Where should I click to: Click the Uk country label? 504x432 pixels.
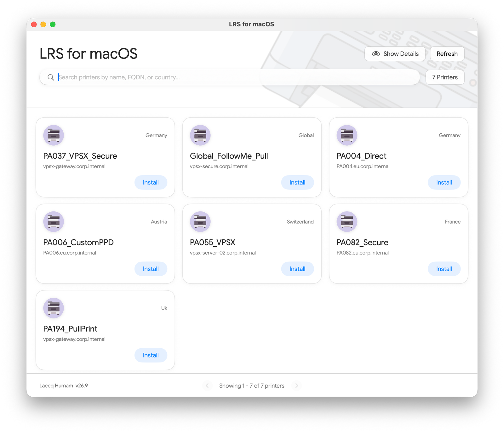[x=164, y=308]
